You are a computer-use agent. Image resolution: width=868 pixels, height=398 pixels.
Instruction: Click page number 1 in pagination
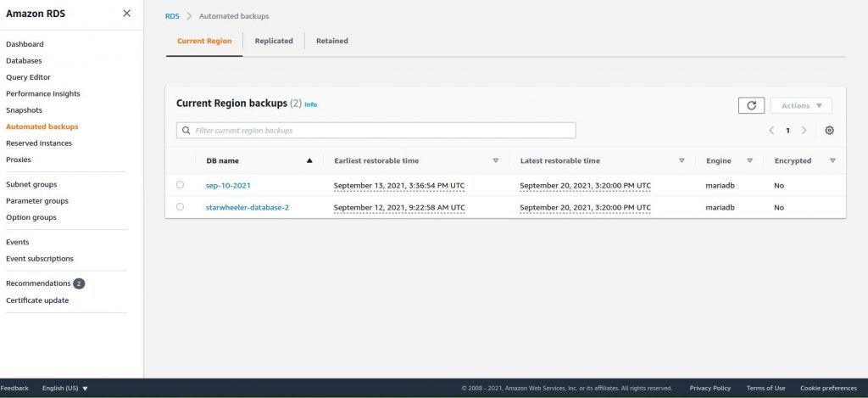787,131
